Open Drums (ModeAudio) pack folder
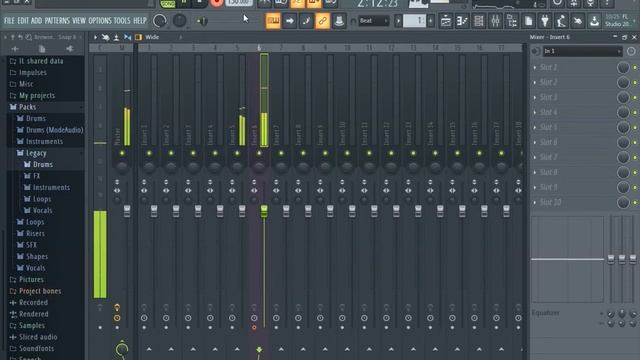 click(54, 130)
